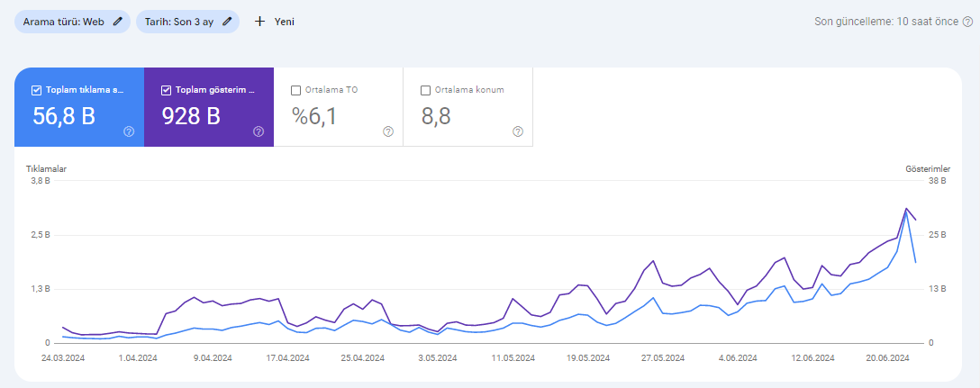Select the 928 B impressions metric value
The image size is (980, 388).
tap(191, 115)
